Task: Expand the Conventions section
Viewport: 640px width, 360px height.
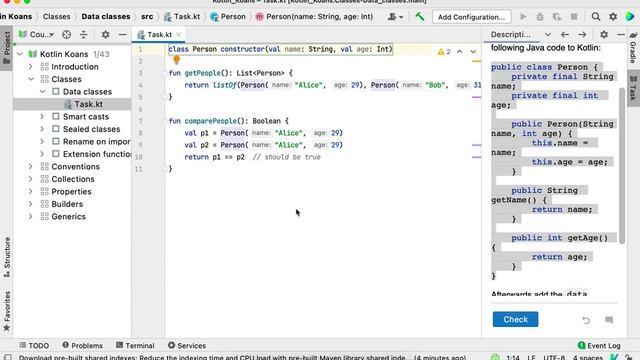Action: [x=31, y=167]
